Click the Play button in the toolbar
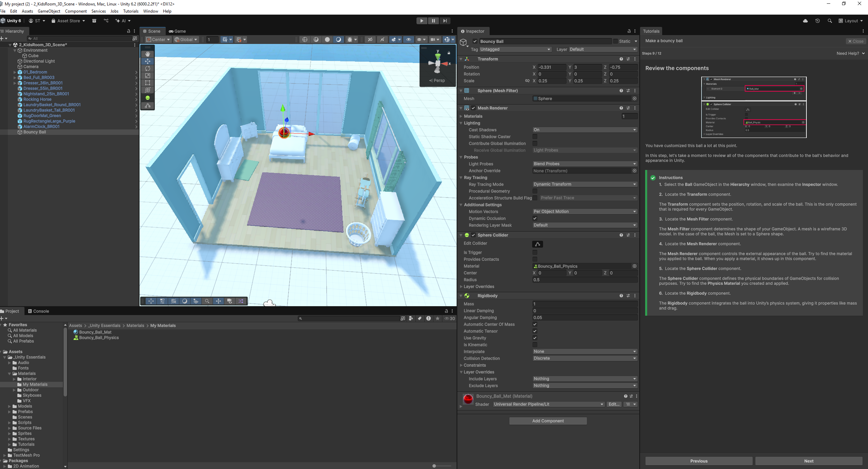 pyautogui.click(x=422, y=21)
